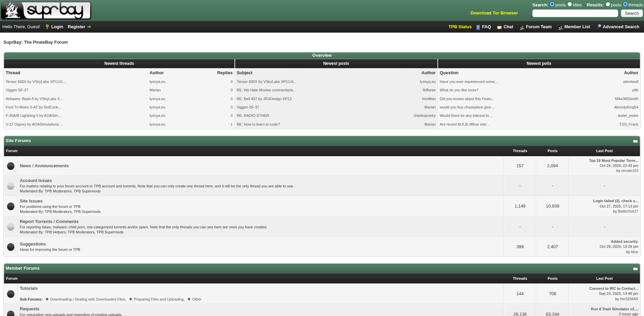Click the Suggestions forum status icon
Screen dimensions: 644x316
pos(11,247)
